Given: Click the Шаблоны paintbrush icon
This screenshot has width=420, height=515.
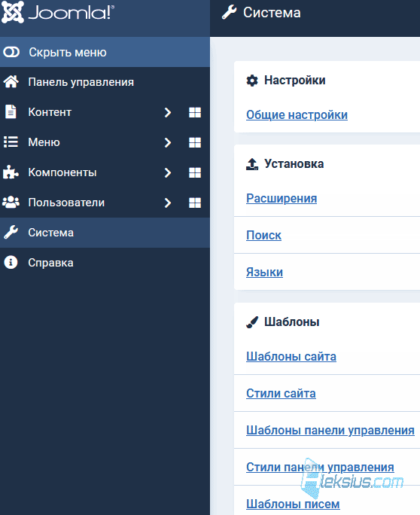Looking at the screenshot, I should (x=252, y=322).
